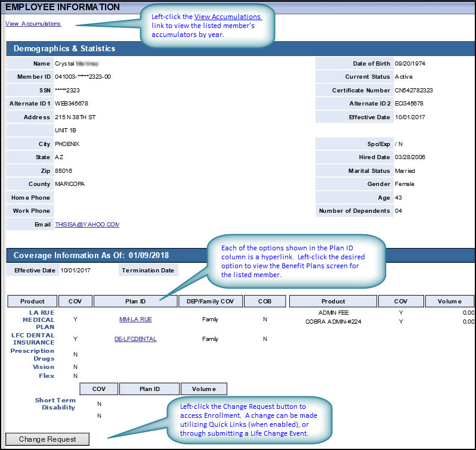Select the Plan ID header above MM-LA RUE
476x450 pixels.
135,301
